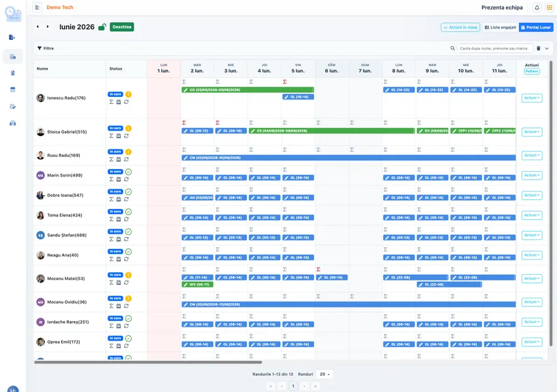Open CO (02/06/2026-05/06/2026) leave bar
This screenshot has height=392, width=557.
pyautogui.click(x=247, y=90)
